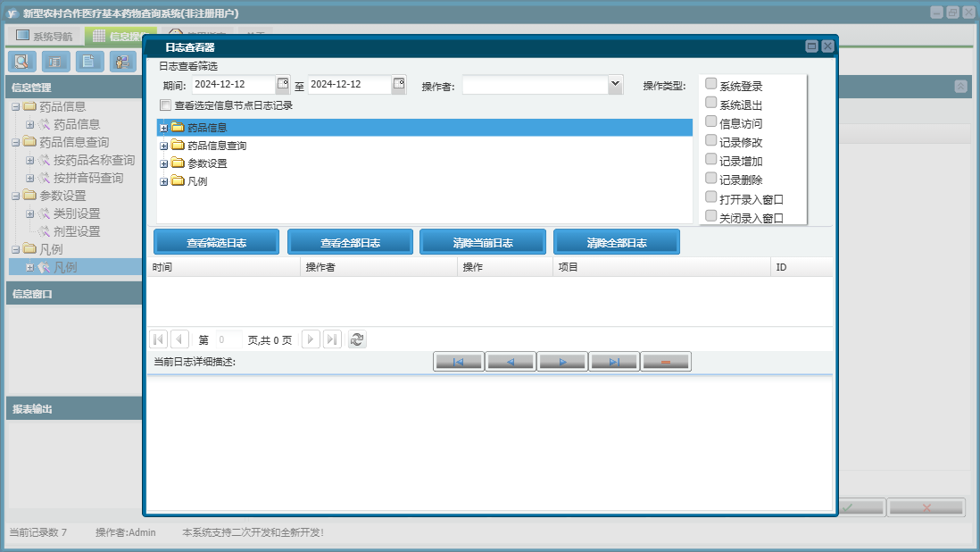Click 清除当前日志 button
Viewport: 980px width, 552px height.
tap(483, 243)
